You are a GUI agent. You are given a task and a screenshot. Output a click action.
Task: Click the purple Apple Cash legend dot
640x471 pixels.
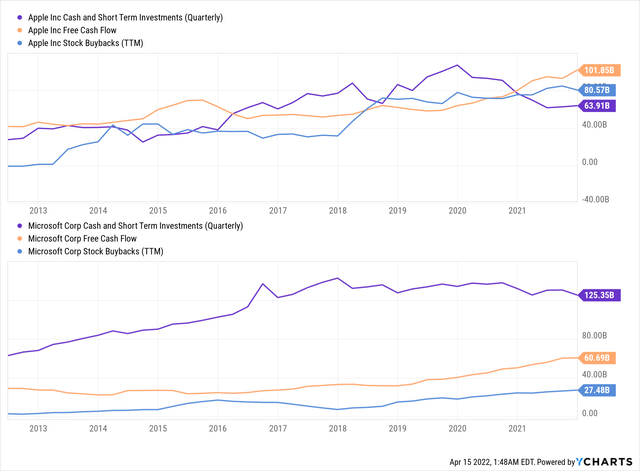(20, 18)
